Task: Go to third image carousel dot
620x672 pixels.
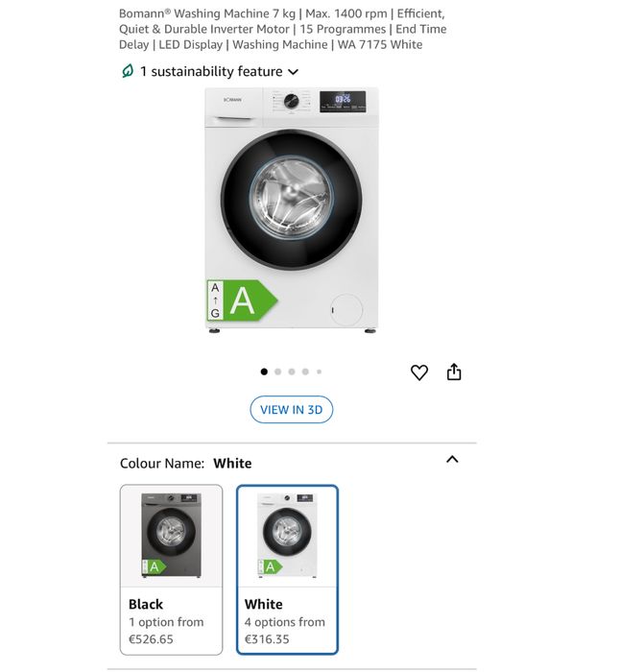Action: (x=292, y=372)
